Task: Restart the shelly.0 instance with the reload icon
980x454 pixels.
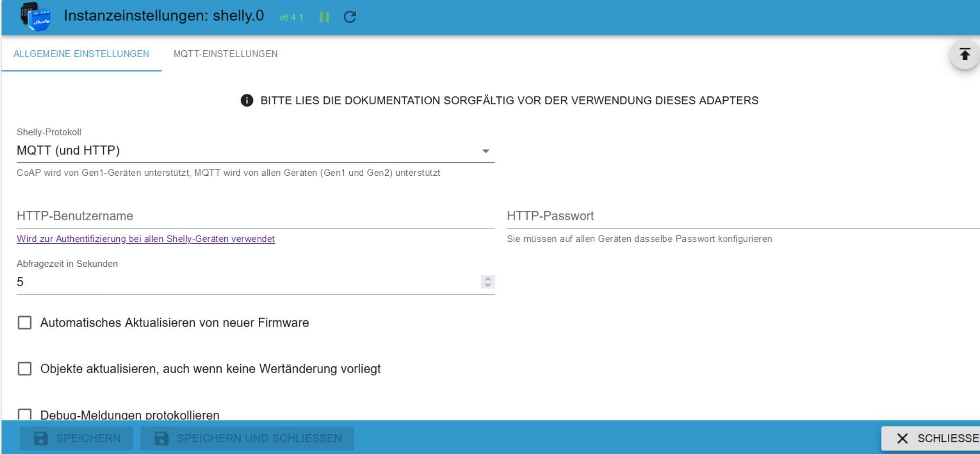Action: click(x=350, y=17)
